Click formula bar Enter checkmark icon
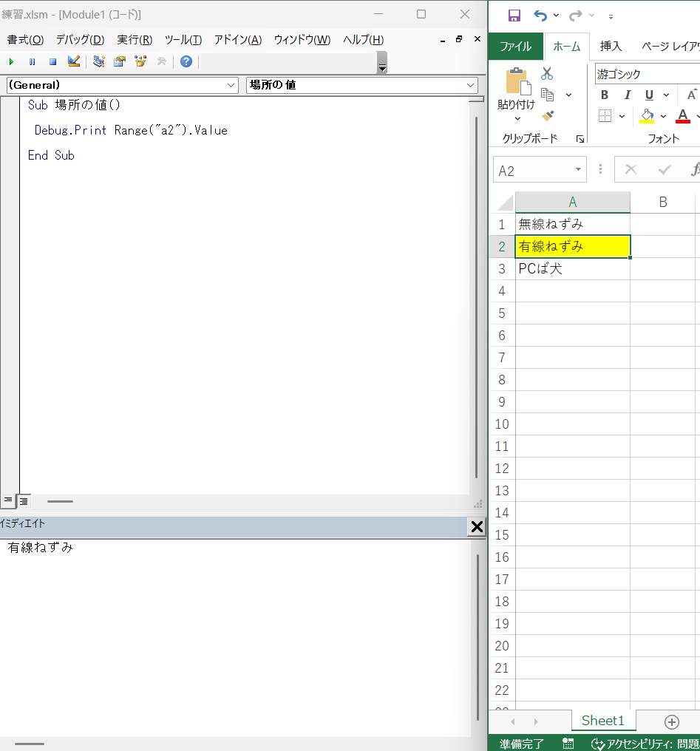The width and height of the screenshot is (700, 751). [664, 169]
